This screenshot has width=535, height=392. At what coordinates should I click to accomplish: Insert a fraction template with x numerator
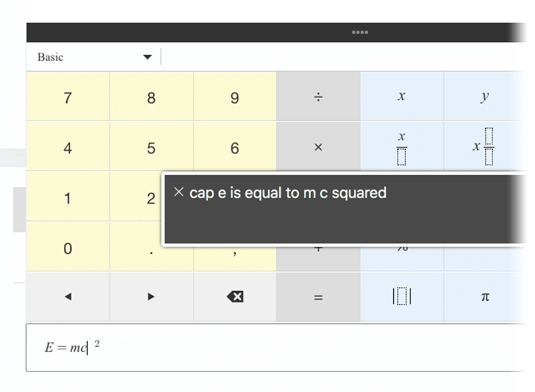click(x=402, y=147)
